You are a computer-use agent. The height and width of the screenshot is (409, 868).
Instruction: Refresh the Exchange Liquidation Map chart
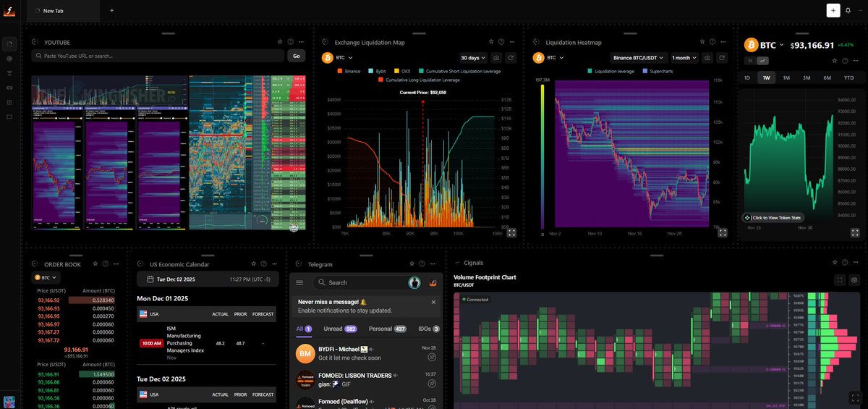511,57
